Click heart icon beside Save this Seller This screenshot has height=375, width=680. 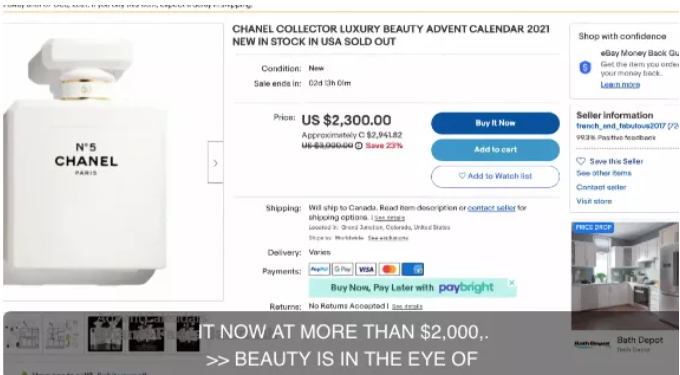[581, 161]
